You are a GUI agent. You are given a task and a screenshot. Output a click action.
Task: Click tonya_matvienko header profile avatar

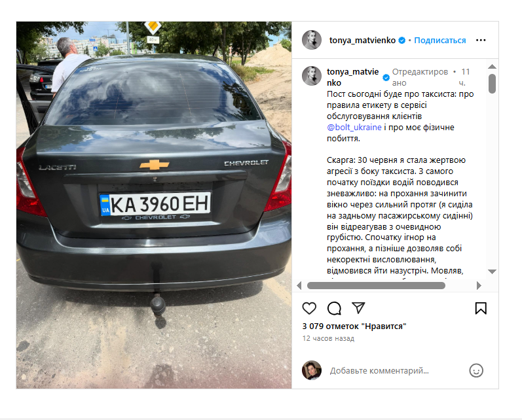[312, 40]
